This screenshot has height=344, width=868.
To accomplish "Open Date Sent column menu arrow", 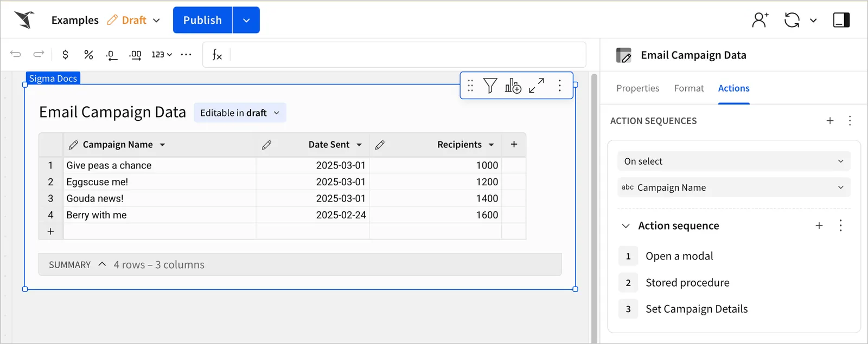I will tap(359, 145).
